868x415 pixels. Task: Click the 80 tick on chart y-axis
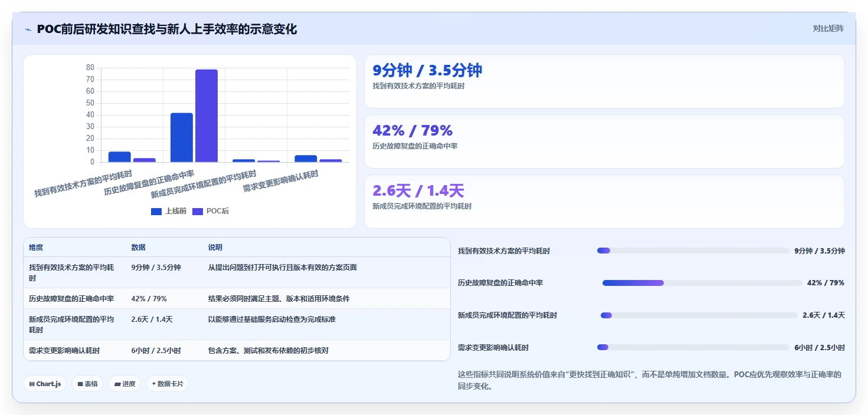90,68
